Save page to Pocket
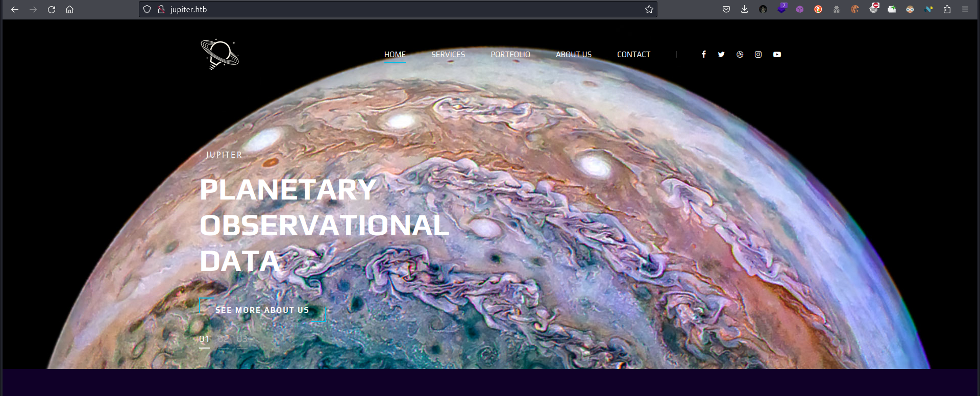Image resolution: width=980 pixels, height=396 pixels. coord(726,9)
